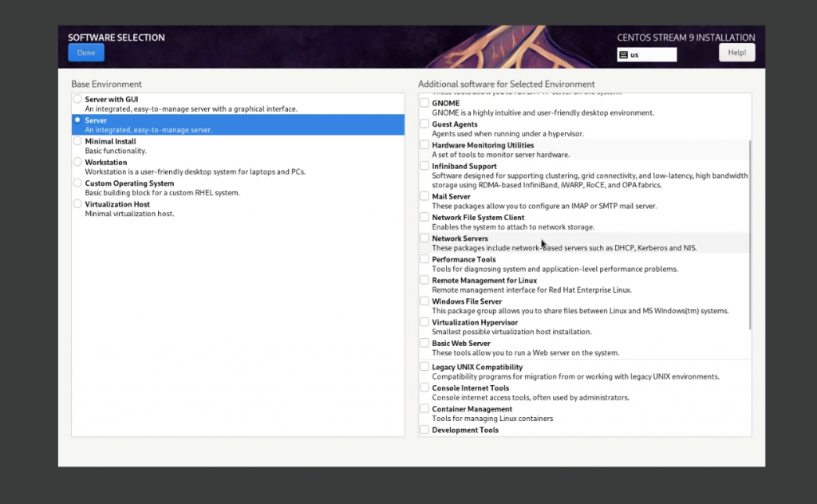
Task: Tick the Virtualization Hypervisor checkbox
Action: click(424, 322)
